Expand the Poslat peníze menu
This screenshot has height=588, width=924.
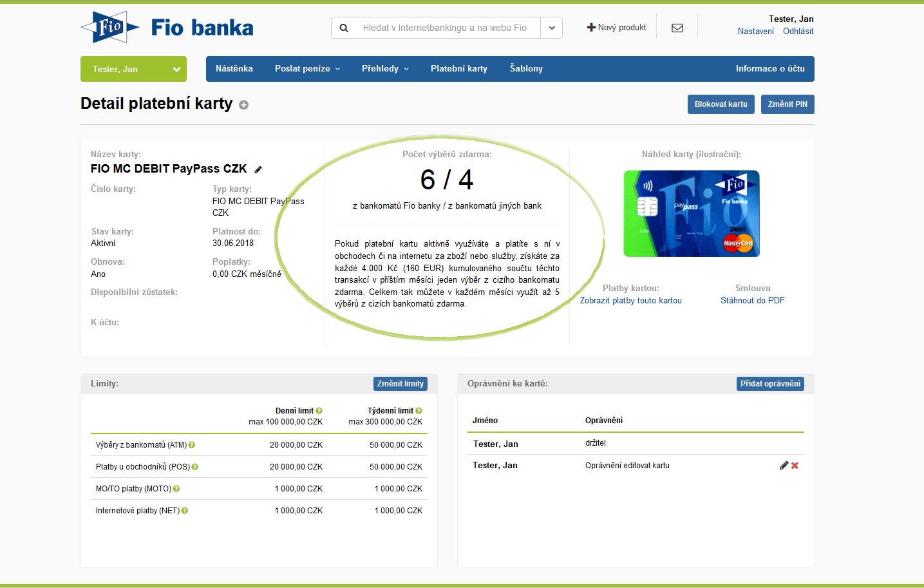click(307, 69)
